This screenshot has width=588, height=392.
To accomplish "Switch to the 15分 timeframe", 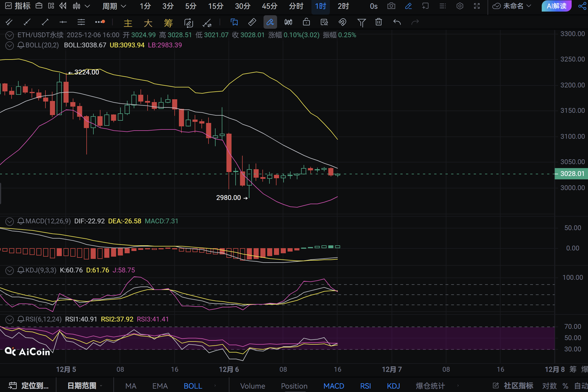I will coord(216,6).
